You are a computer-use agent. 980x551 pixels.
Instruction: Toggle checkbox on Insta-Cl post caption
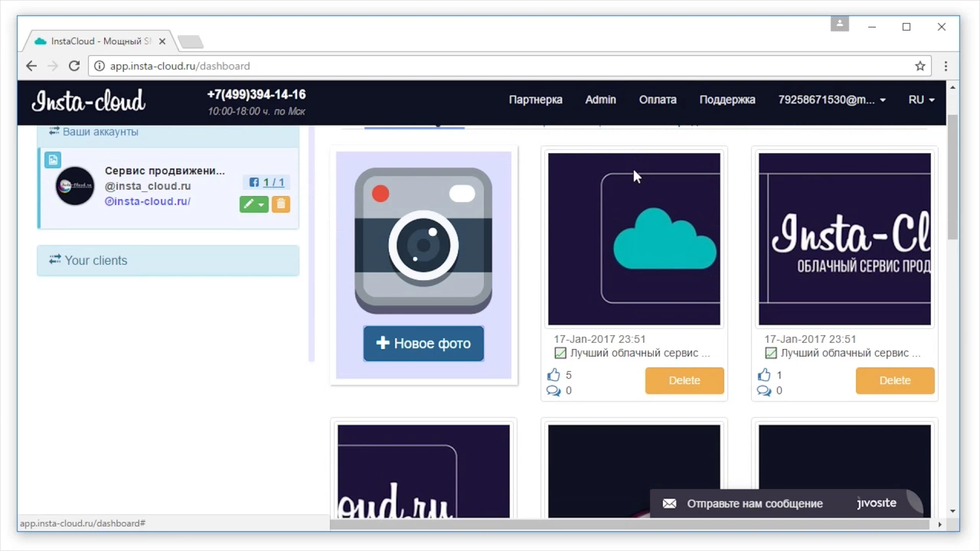tap(771, 353)
